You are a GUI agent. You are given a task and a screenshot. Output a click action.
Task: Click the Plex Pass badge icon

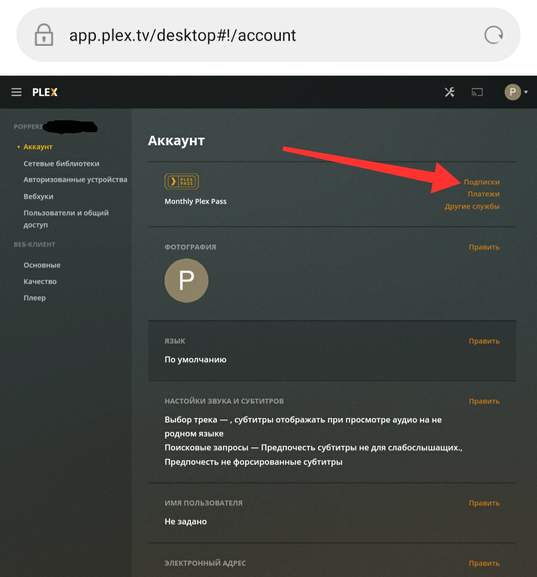(182, 181)
